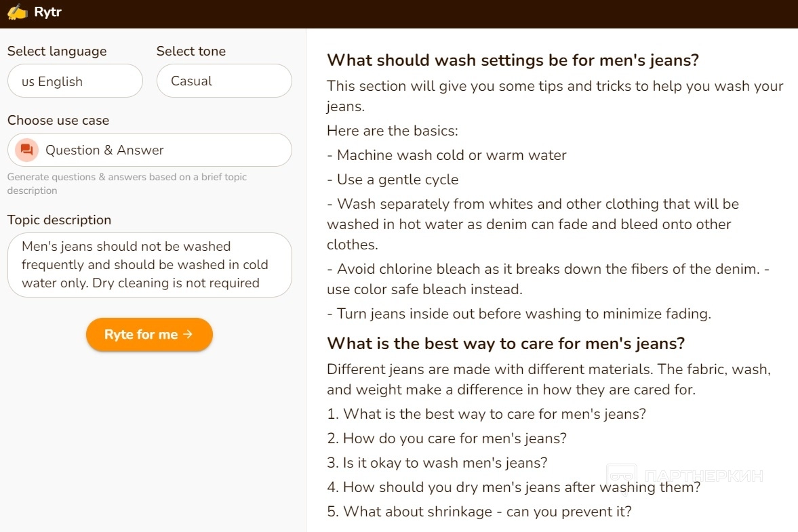This screenshot has height=532, width=798.
Task: Click the 'Choose use case' label
Action: tap(58, 121)
